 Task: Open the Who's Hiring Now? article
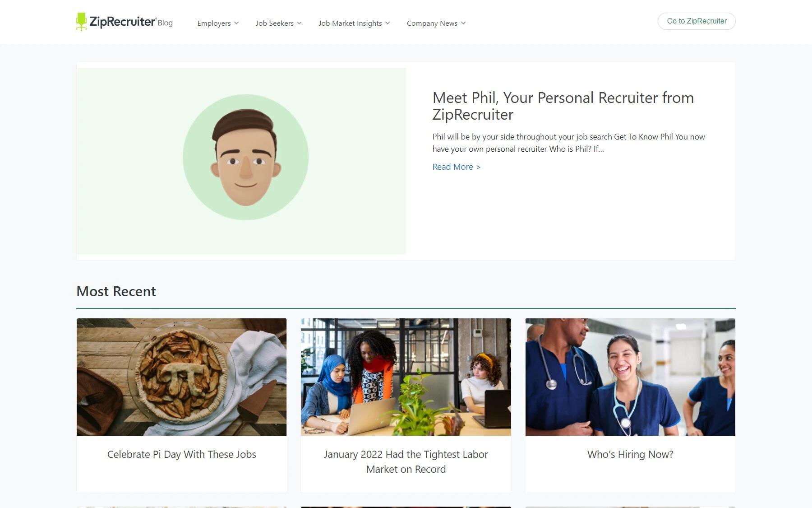630,454
